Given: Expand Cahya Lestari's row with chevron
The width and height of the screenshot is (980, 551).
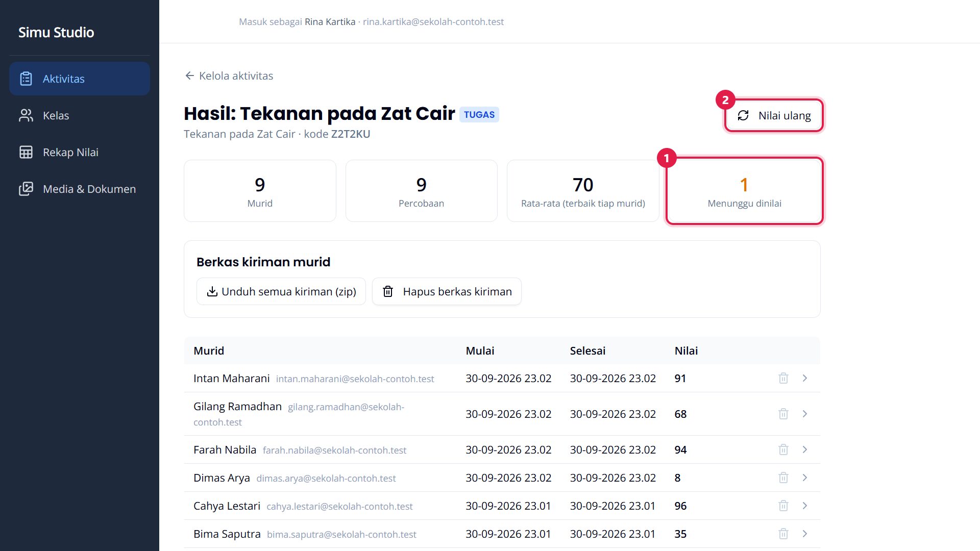Looking at the screenshot, I should (x=805, y=506).
